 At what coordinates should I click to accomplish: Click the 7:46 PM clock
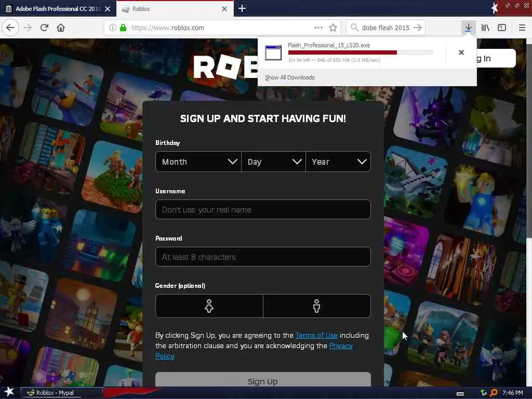[x=513, y=393]
